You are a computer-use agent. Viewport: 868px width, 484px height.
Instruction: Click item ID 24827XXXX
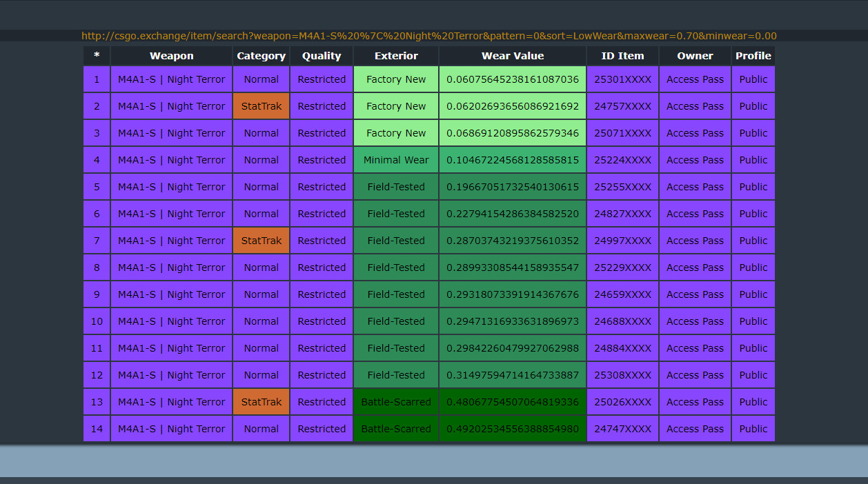point(622,214)
